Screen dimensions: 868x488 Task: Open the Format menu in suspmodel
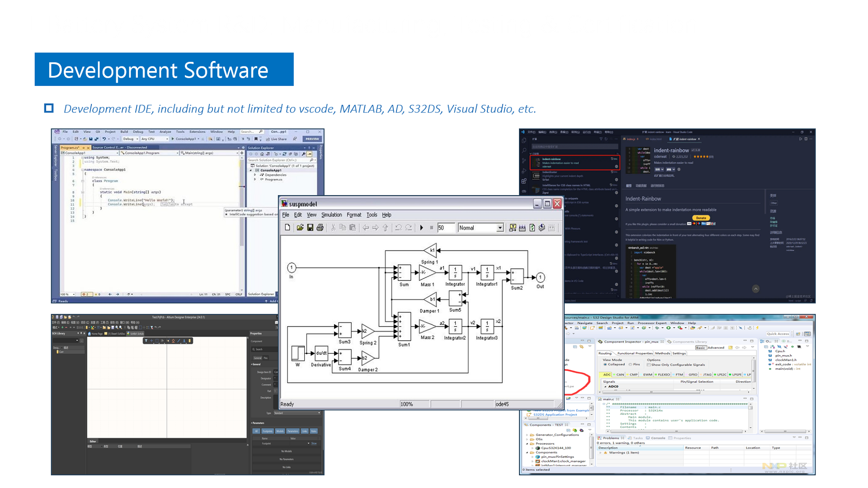[x=354, y=215]
